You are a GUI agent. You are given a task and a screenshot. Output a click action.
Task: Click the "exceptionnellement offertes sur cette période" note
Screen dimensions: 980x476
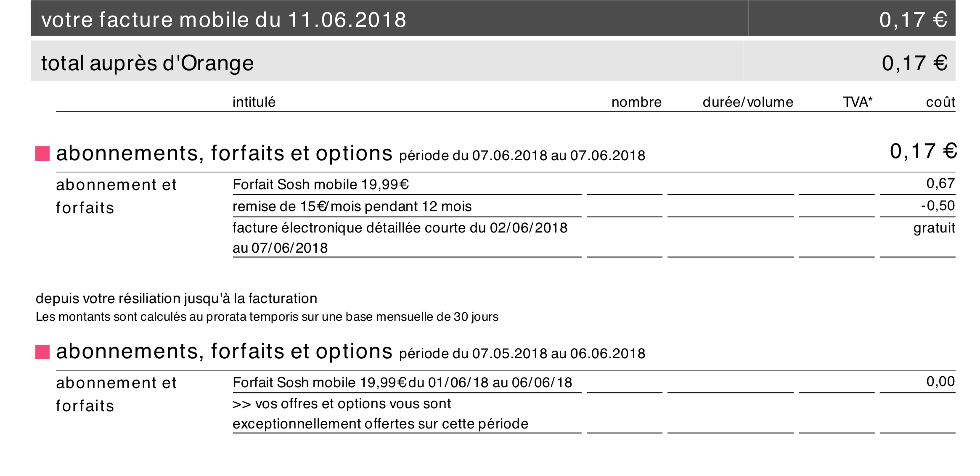[380, 424]
